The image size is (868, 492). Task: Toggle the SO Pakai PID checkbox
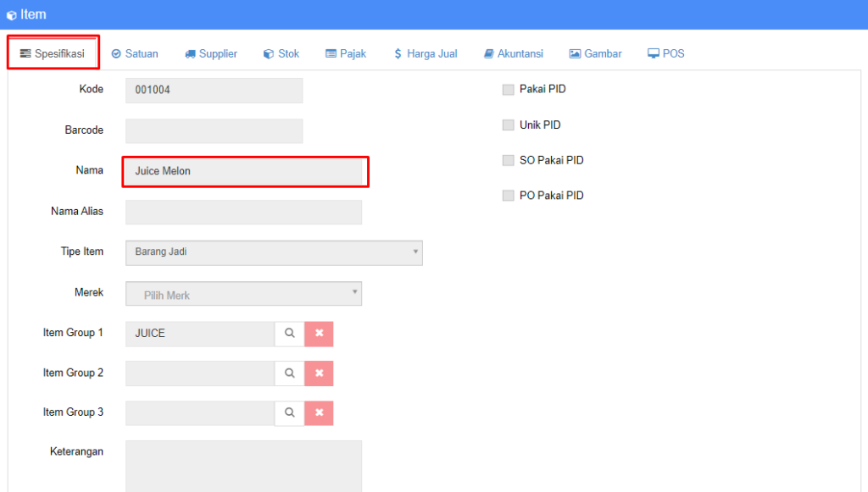pyautogui.click(x=509, y=161)
